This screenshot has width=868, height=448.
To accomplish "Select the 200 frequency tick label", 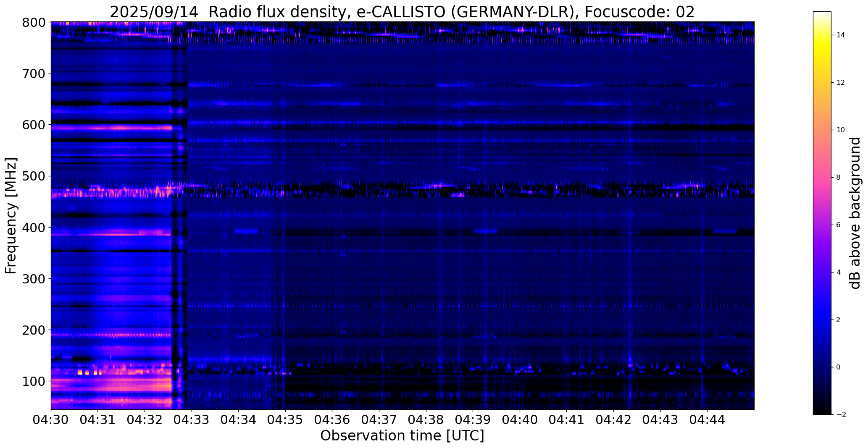I will [x=34, y=330].
